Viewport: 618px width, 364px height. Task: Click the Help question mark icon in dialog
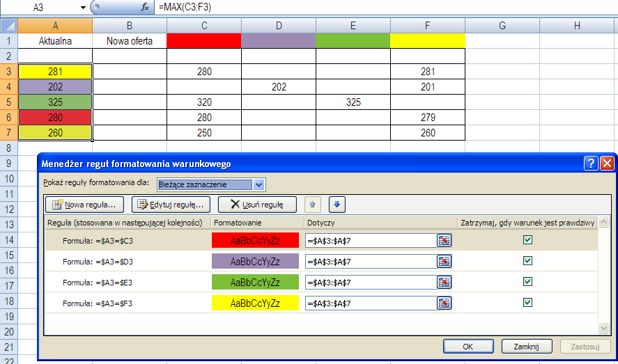point(590,163)
